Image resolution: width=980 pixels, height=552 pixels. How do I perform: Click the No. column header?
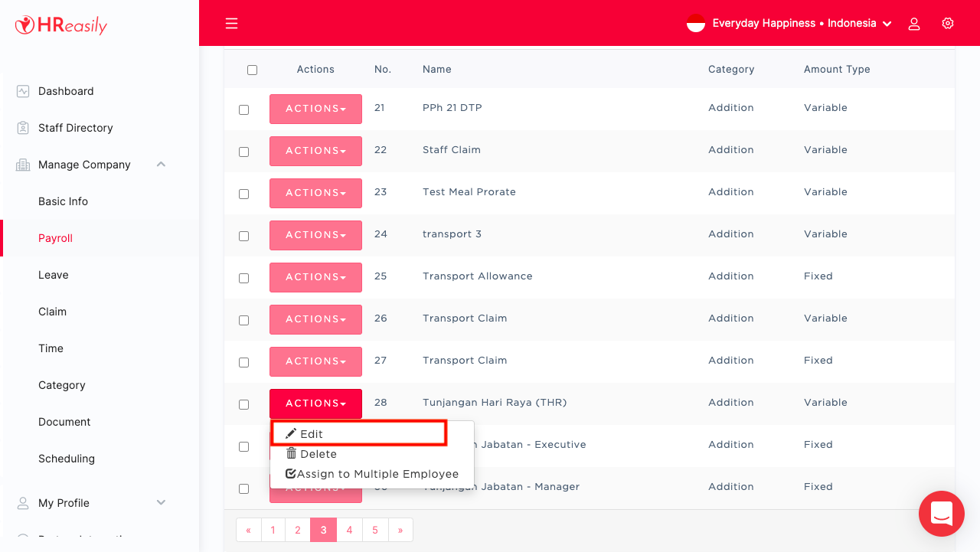pyautogui.click(x=383, y=69)
